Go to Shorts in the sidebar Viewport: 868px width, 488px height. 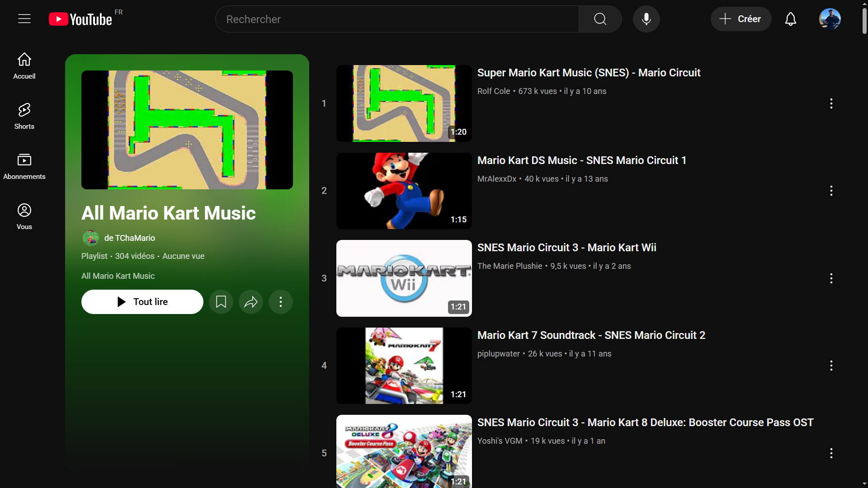24,116
